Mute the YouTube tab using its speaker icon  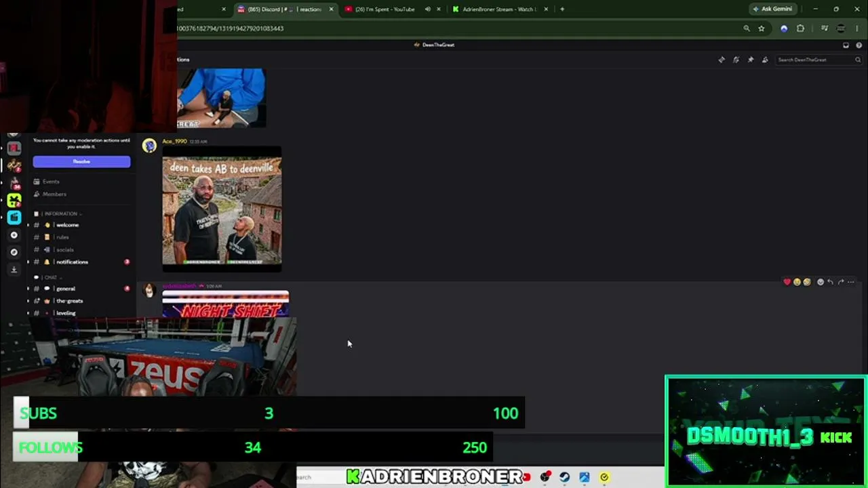tap(427, 9)
